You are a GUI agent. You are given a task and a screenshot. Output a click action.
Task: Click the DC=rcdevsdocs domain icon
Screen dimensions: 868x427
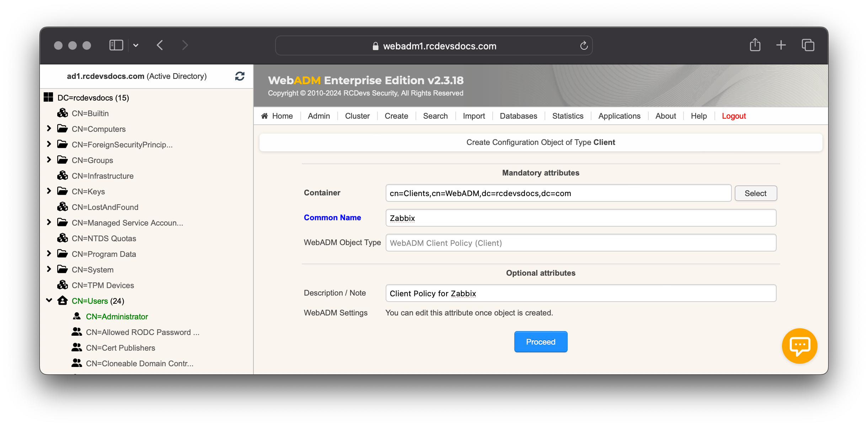pyautogui.click(x=49, y=96)
